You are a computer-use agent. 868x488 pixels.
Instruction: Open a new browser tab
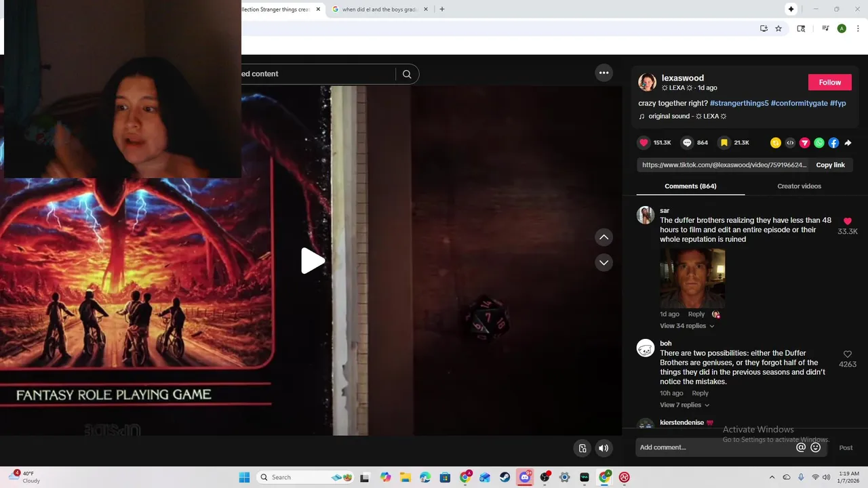click(442, 9)
